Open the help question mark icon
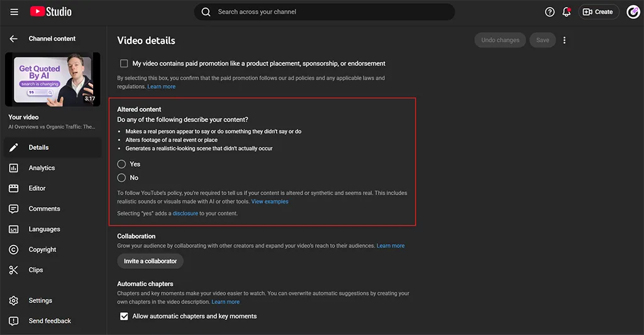 coord(550,12)
